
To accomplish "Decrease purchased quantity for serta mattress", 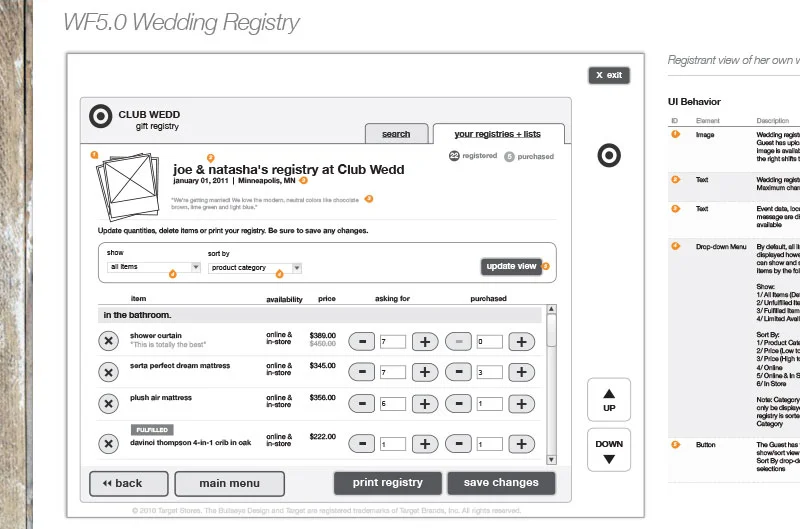I will 458,372.
